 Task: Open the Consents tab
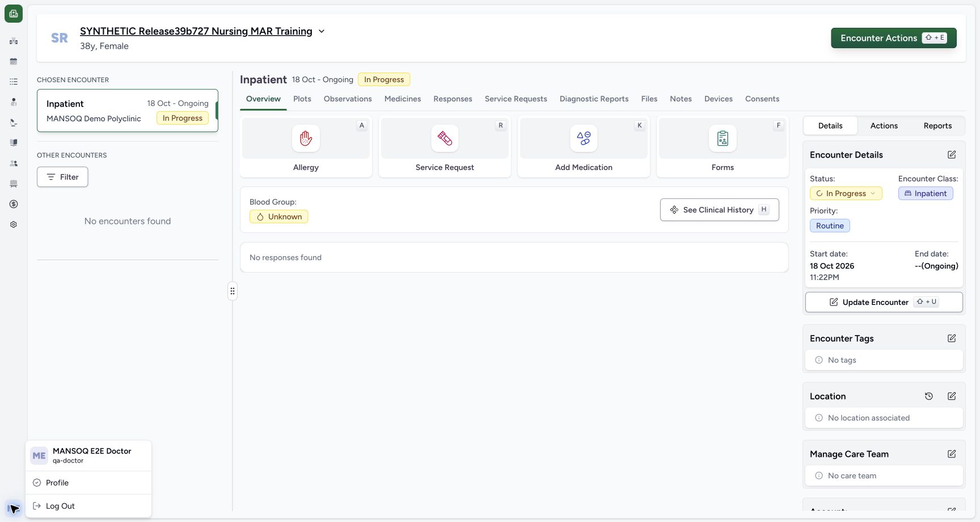click(762, 99)
